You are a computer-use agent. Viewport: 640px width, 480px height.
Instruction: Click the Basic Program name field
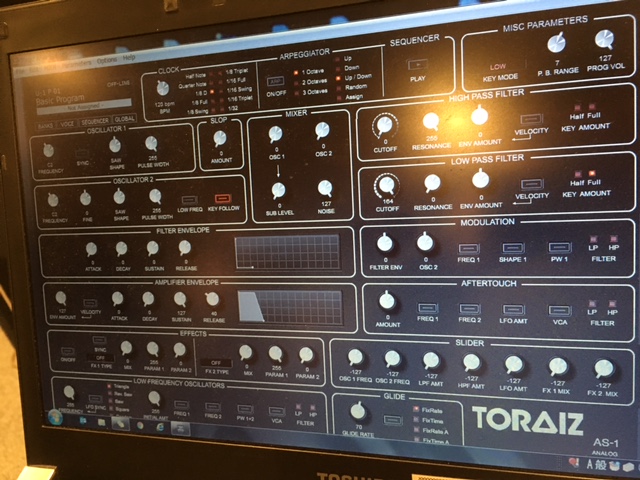[60, 99]
